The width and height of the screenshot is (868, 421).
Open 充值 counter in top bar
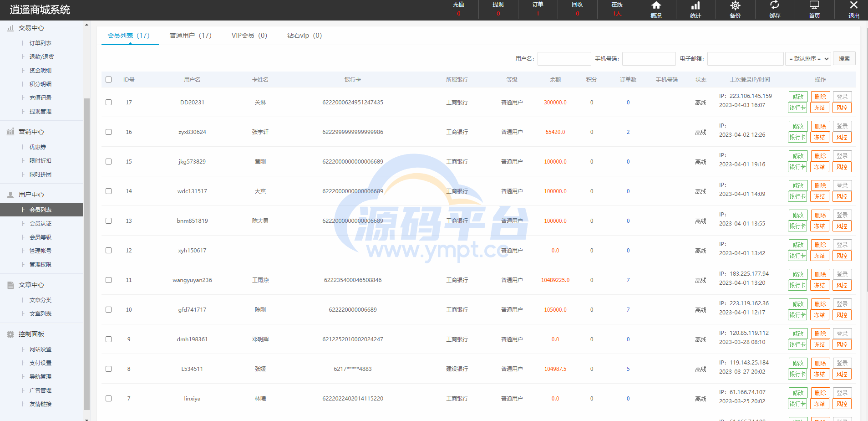click(x=458, y=9)
